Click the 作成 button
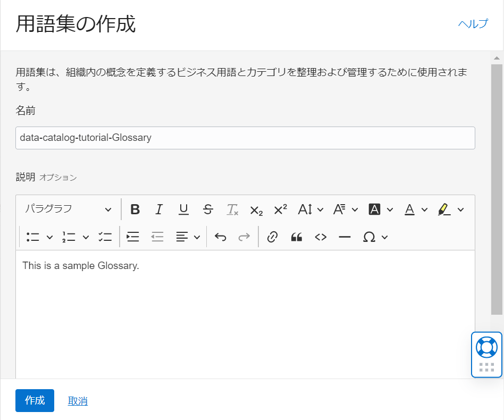This screenshot has width=504, height=420. (x=35, y=401)
